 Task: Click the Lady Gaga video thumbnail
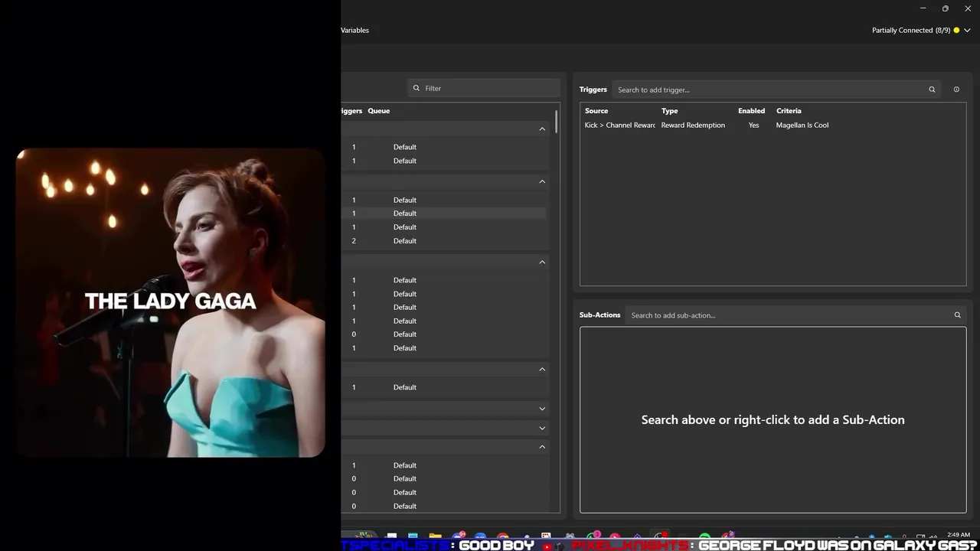coord(171,303)
